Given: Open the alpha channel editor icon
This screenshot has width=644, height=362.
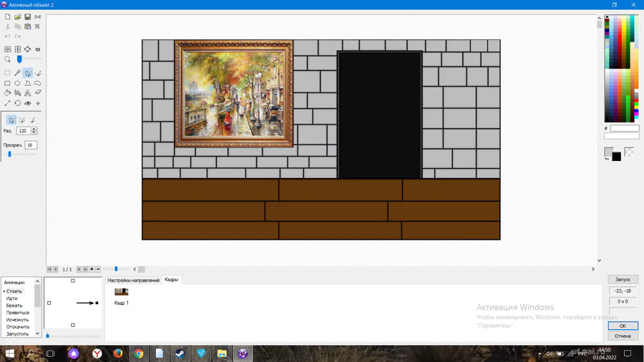Looking at the screenshot, I should 38,49.
